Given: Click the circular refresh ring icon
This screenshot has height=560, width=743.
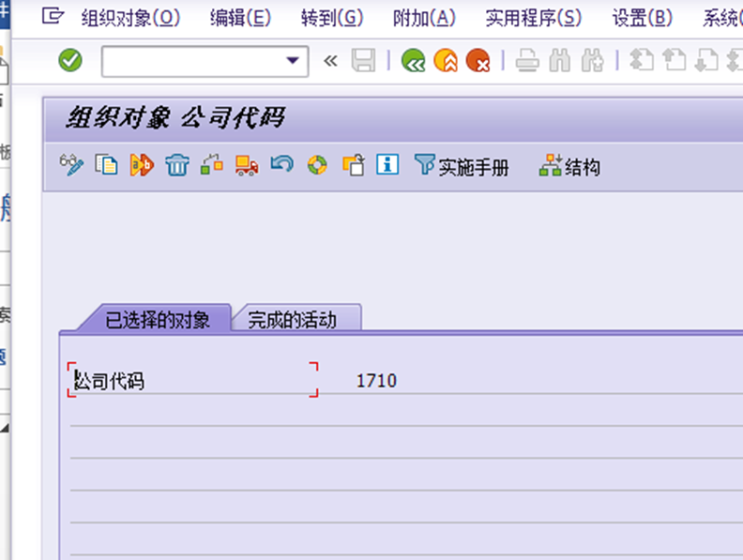Looking at the screenshot, I should click(317, 165).
